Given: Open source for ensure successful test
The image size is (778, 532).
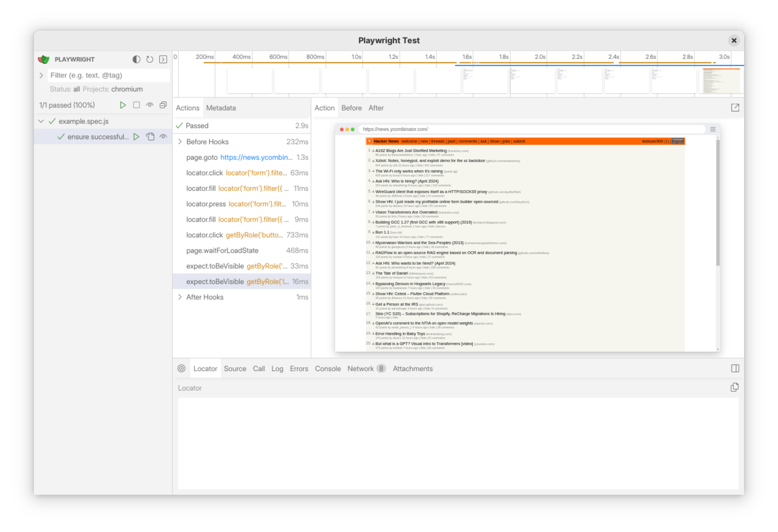Looking at the screenshot, I should point(150,136).
